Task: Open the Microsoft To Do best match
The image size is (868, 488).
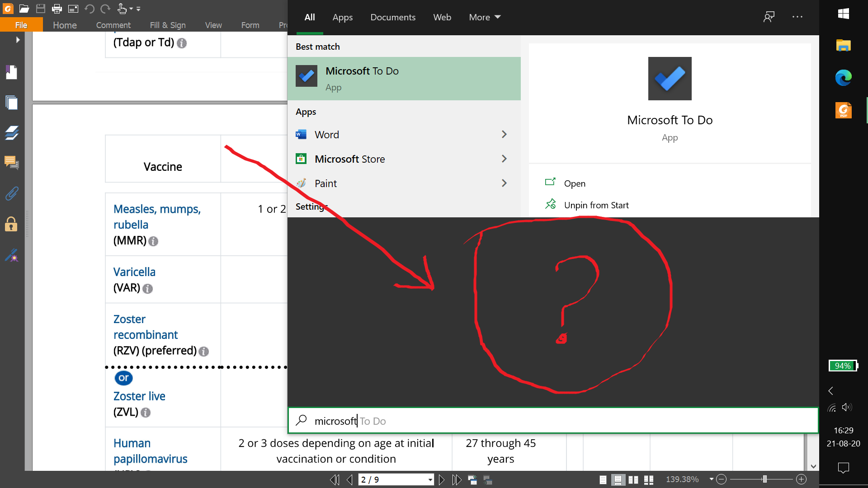Action: (x=404, y=79)
